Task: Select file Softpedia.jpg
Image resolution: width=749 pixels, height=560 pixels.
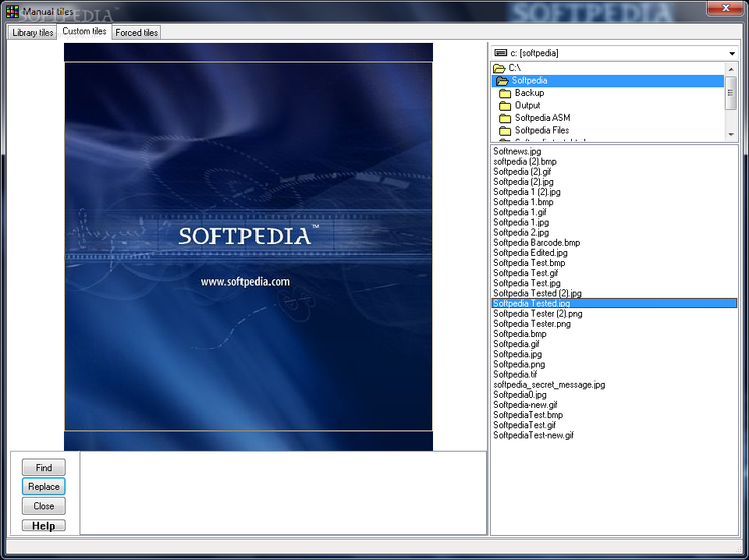Action: pos(517,354)
